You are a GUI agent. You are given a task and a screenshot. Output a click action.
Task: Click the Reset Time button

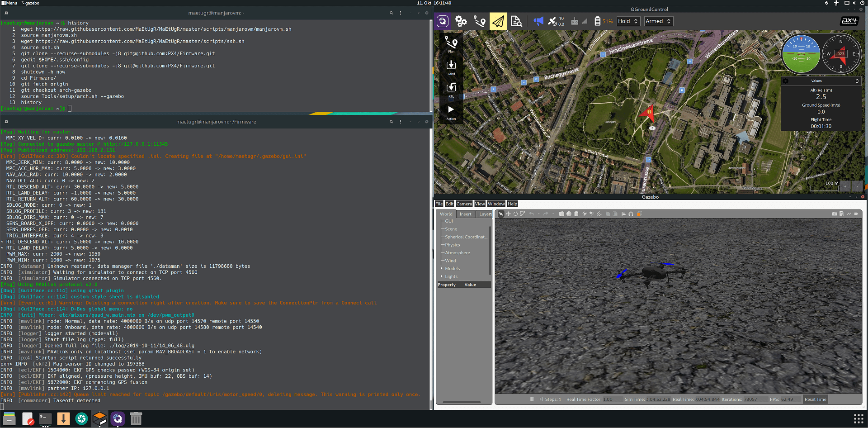(x=815, y=399)
